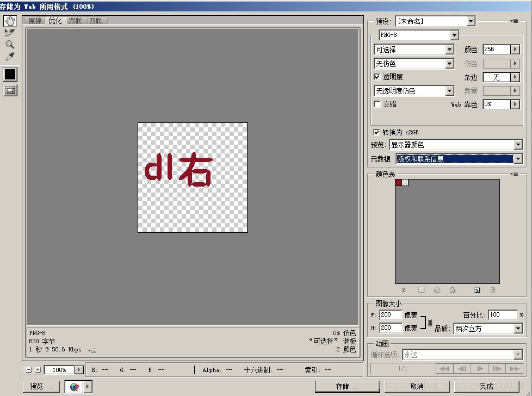Click the 预览... button
Screen dimensions: 532x396
click(41, 387)
